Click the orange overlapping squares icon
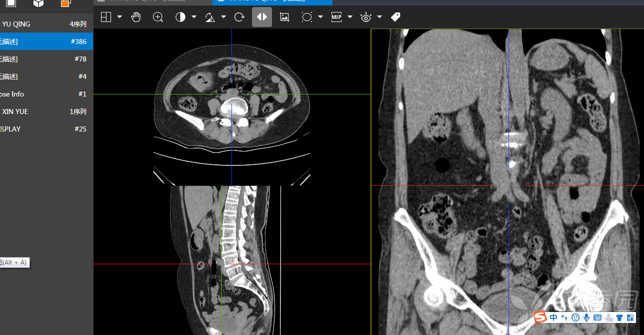Viewport: 644px width, 335px height. tap(65, 3)
